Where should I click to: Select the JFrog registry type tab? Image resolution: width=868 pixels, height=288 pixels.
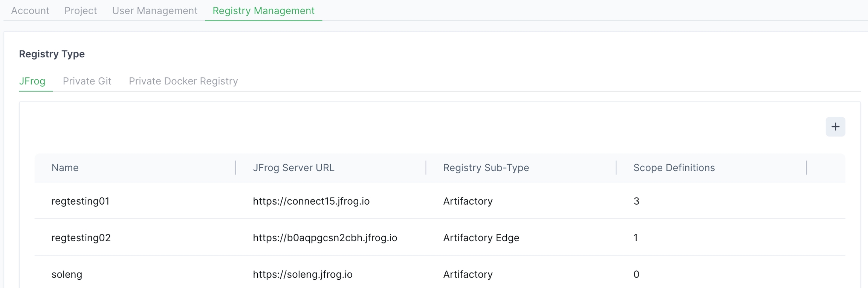[32, 81]
